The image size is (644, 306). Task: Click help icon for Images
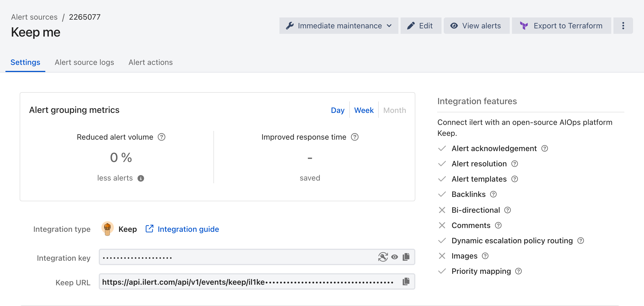(x=485, y=256)
